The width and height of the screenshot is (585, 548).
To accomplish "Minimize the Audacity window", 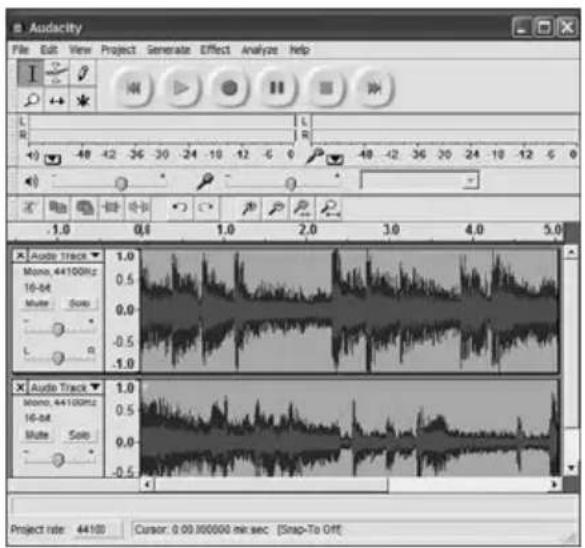I will click(522, 28).
